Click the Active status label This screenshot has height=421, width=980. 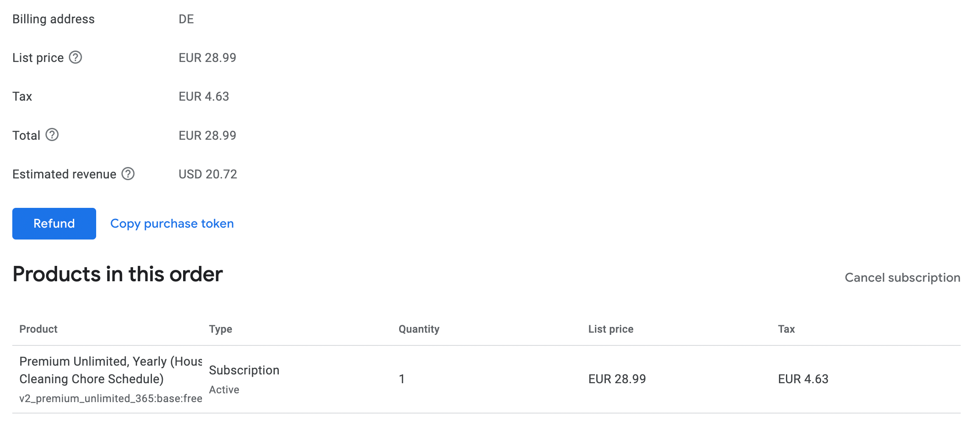click(x=224, y=390)
